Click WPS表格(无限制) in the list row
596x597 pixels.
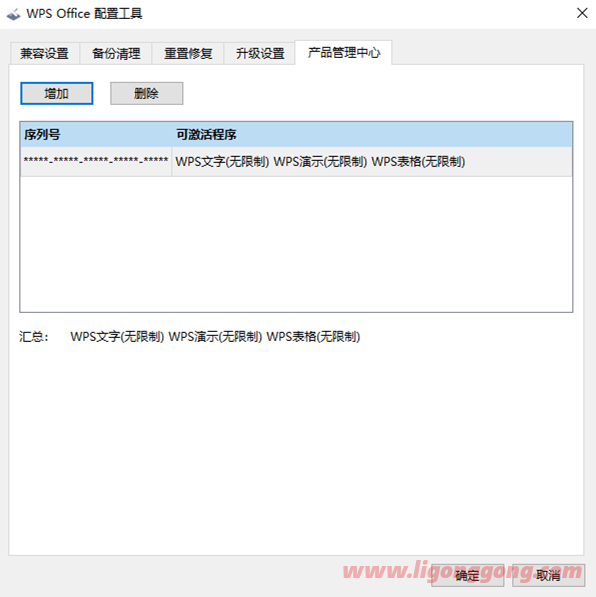pyautogui.click(x=418, y=162)
